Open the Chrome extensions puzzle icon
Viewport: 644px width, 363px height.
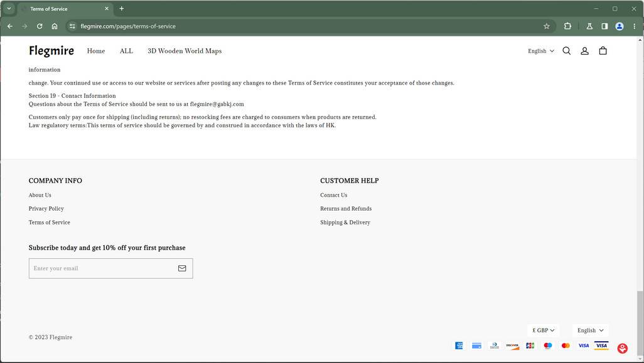[x=567, y=26]
